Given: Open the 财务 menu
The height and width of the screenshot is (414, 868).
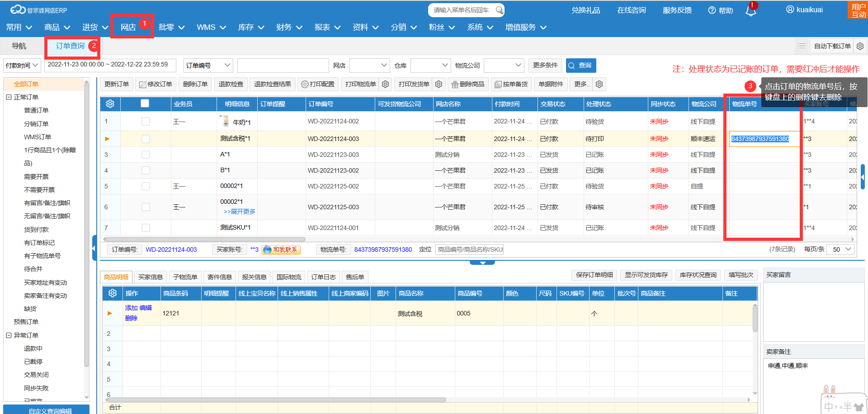Looking at the screenshot, I should 289,28.
